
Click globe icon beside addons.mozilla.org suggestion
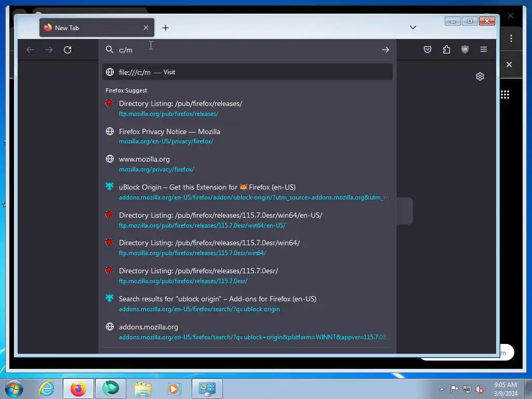click(110, 326)
